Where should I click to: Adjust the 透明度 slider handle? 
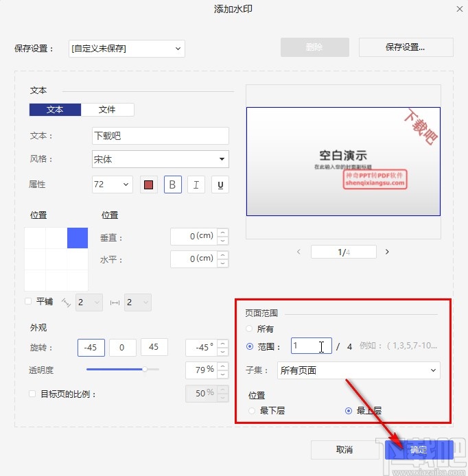(x=145, y=369)
